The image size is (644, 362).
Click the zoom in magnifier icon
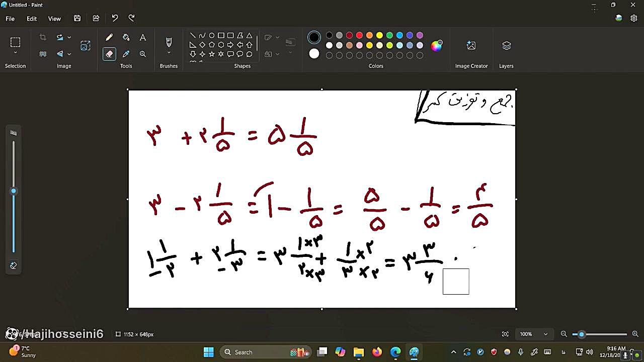(x=635, y=334)
